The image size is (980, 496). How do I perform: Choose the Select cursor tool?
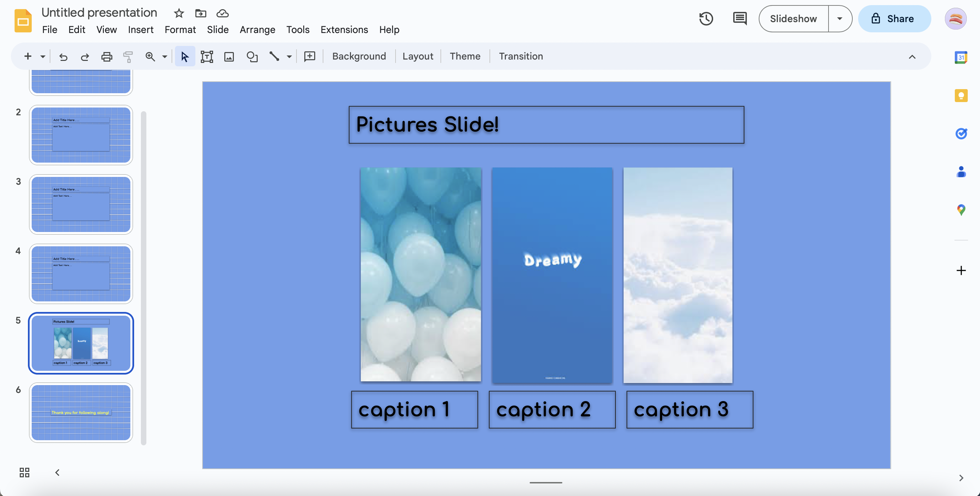coord(185,56)
